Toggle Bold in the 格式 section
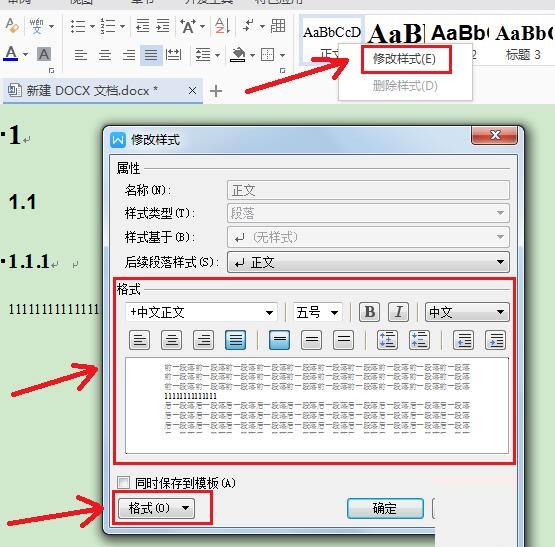Image resolution: width=555 pixels, height=547 pixels. 370,312
